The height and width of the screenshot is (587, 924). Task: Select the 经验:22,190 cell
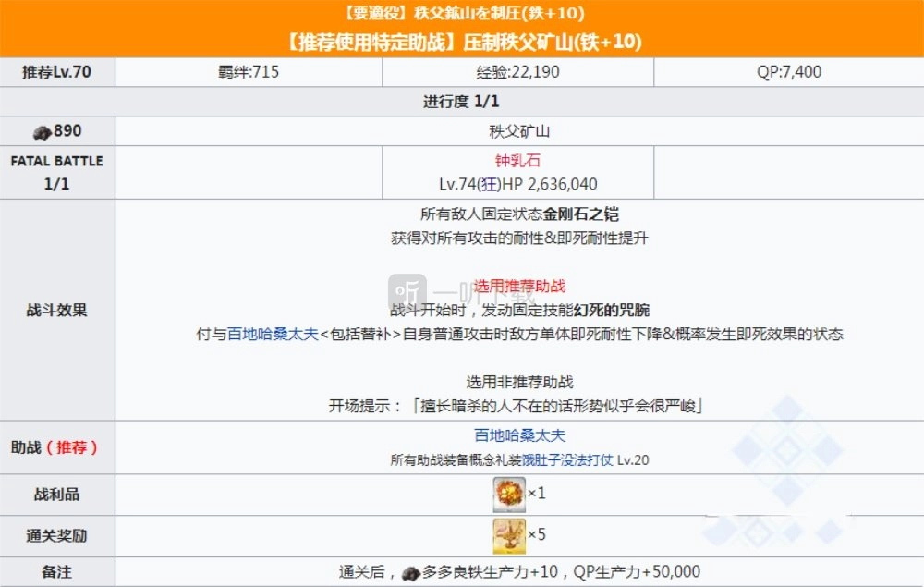(x=518, y=72)
